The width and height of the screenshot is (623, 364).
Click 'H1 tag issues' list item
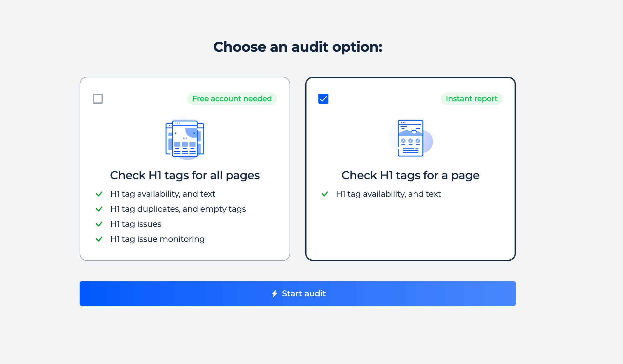[136, 224]
